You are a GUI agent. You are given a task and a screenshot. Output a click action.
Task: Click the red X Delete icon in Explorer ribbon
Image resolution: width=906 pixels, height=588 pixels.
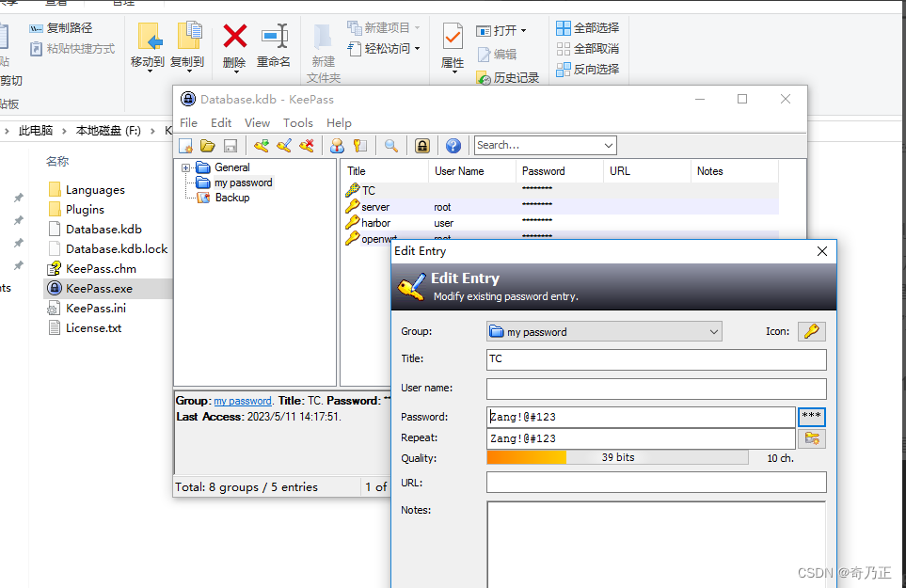point(234,37)
